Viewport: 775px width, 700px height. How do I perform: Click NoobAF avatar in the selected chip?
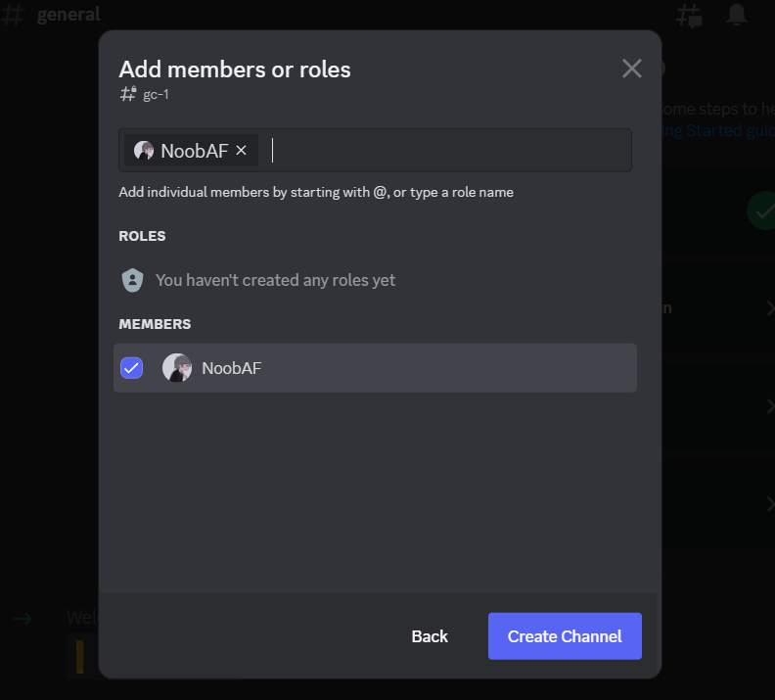tap(144, 150)
